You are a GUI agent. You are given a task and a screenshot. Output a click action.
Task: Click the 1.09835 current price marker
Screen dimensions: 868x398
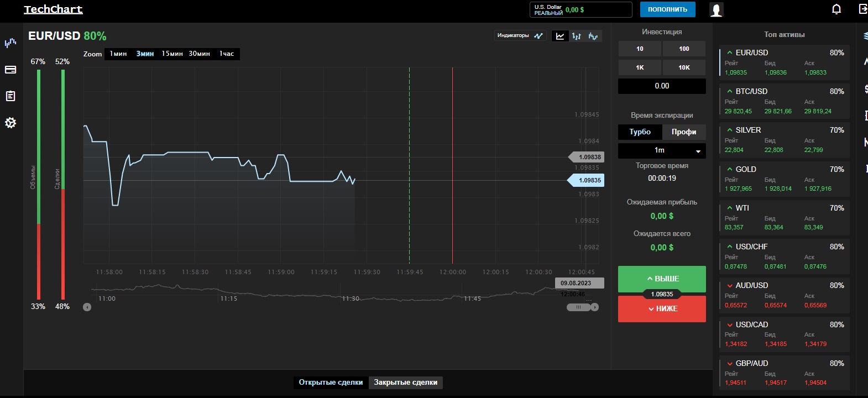(587, 180)
